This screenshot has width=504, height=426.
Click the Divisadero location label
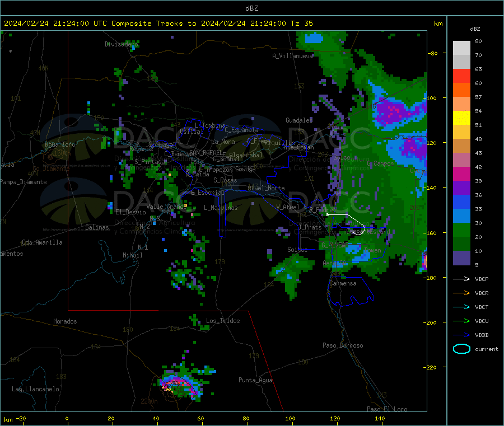click(x=122, y=44)
